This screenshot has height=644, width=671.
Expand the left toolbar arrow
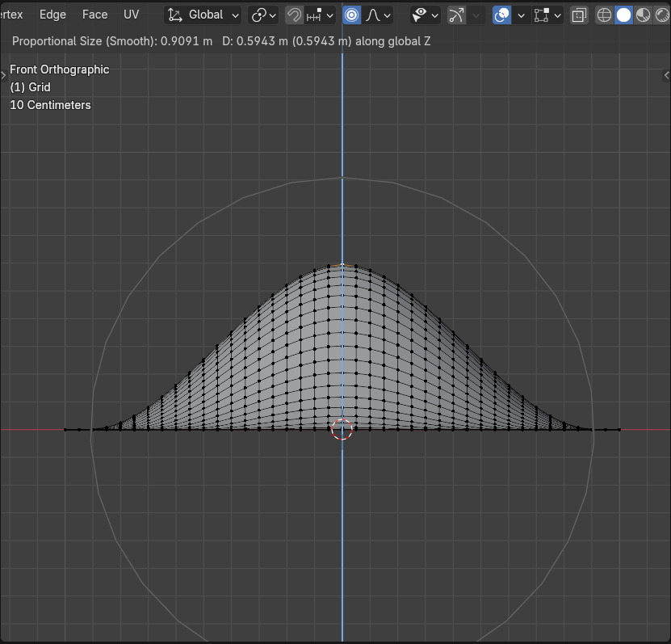4,74
